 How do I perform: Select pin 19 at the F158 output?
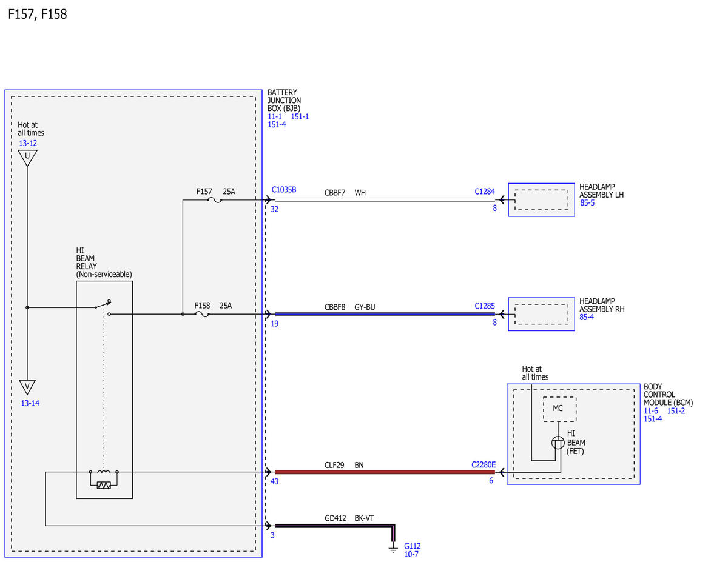[x=275, y=323]
